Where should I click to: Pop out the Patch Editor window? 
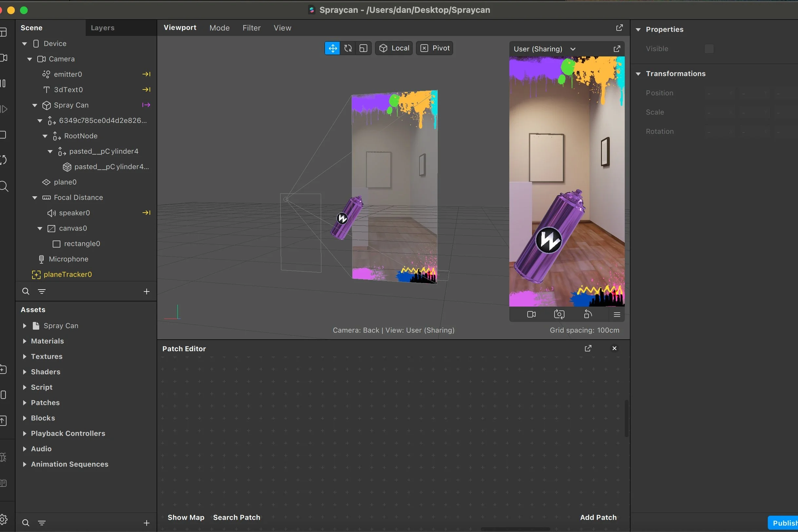point(588,349)
